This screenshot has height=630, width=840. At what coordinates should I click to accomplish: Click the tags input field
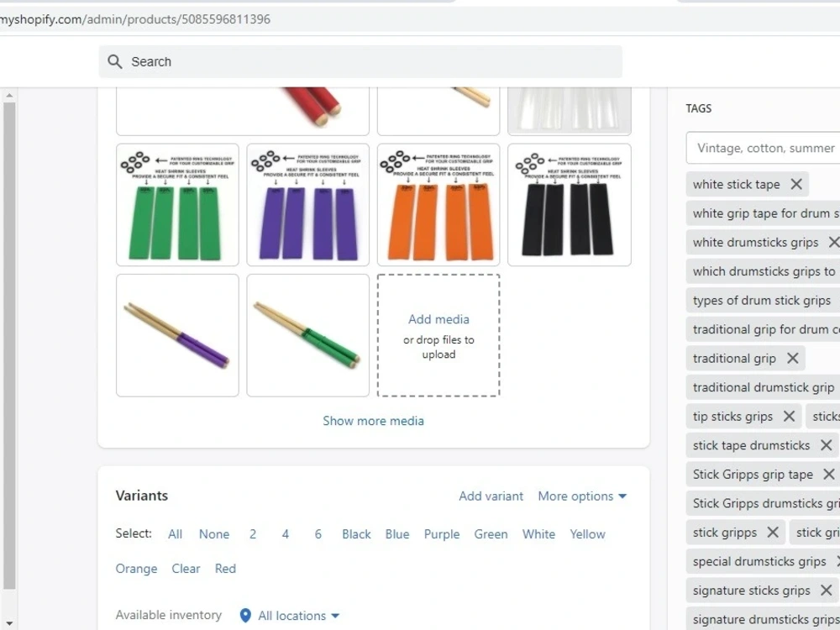[x=763, y=148]
